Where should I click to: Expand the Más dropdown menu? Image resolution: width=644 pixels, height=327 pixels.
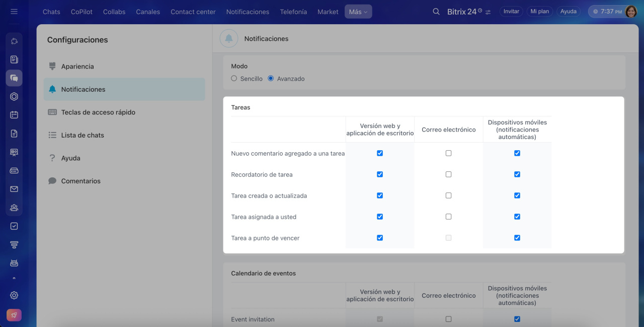tap(358, 12)
